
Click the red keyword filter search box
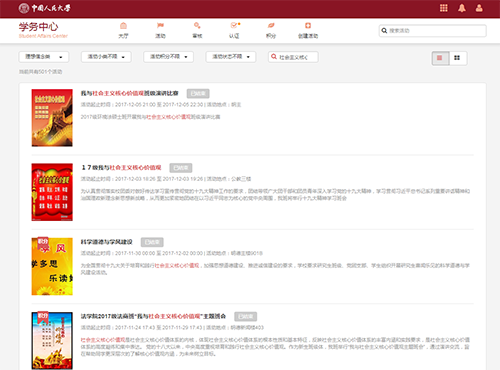[x=293, y=57]
